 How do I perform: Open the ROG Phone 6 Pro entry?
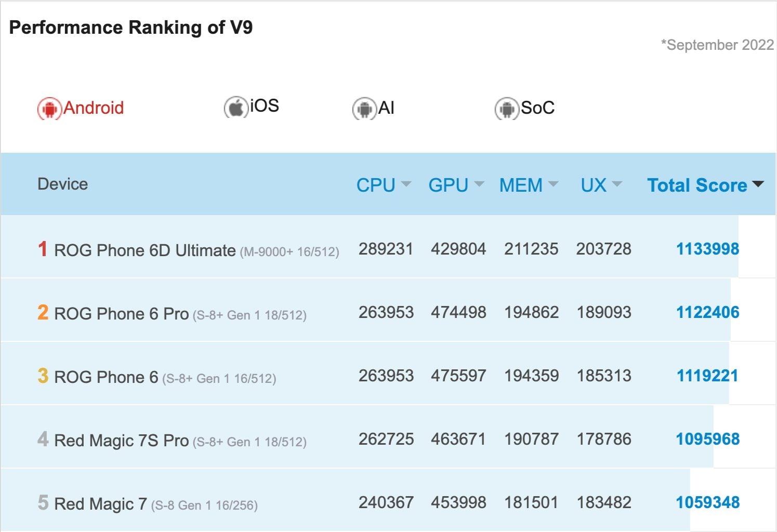click(x=121, y=314)
